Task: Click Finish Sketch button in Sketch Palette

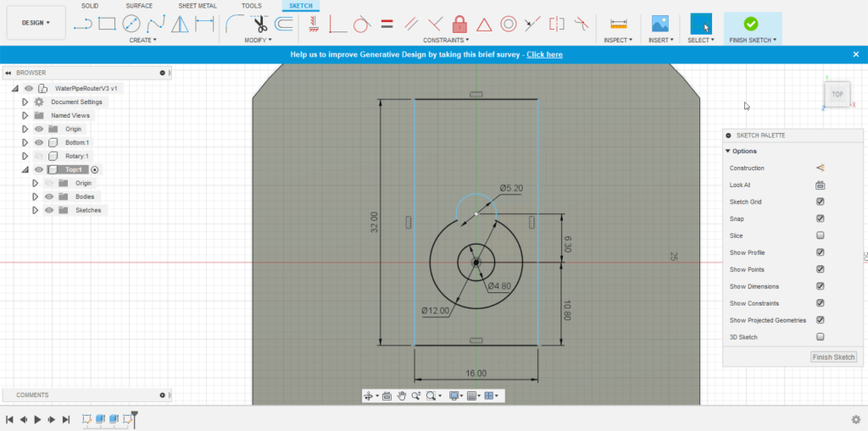Action: coord(834,357)
